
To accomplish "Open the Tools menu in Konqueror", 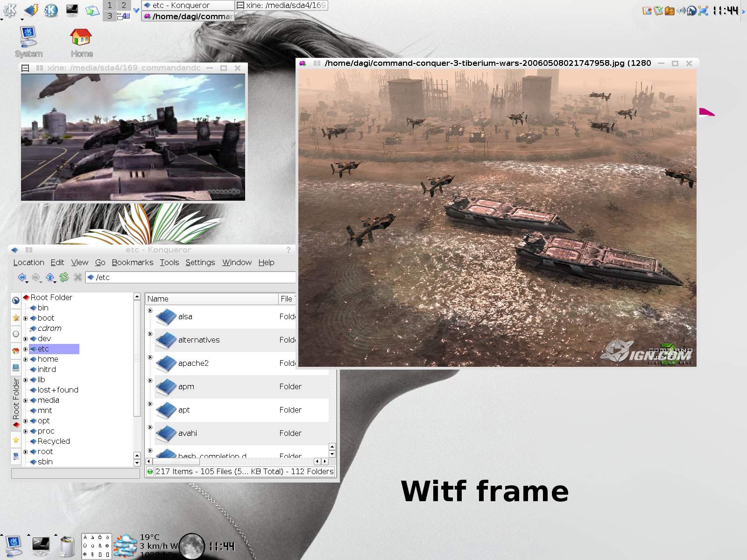I will [169, 262].
